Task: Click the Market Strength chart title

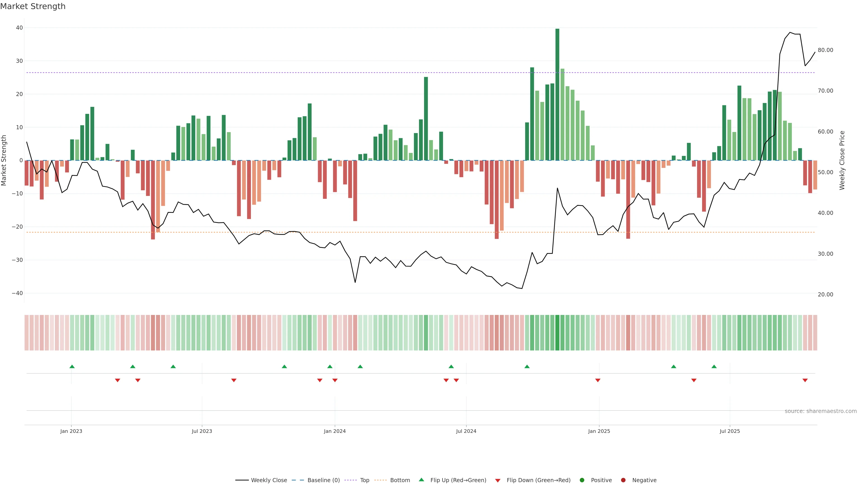Action: pyautogui.click(x=33, y=6)
